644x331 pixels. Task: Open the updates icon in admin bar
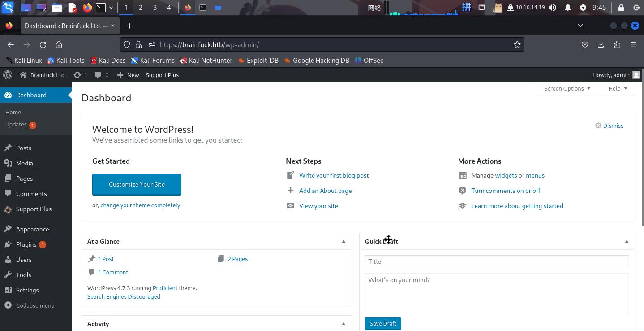point(80,75)
